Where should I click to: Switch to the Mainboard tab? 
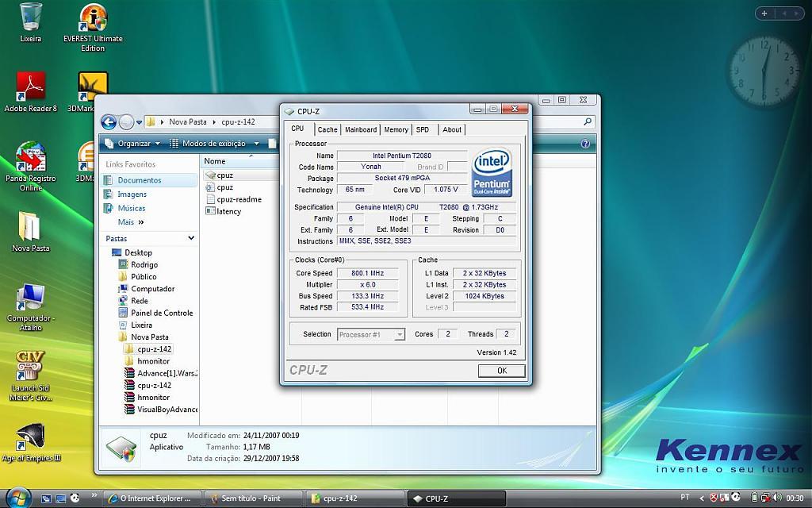[x=361, y=129]
